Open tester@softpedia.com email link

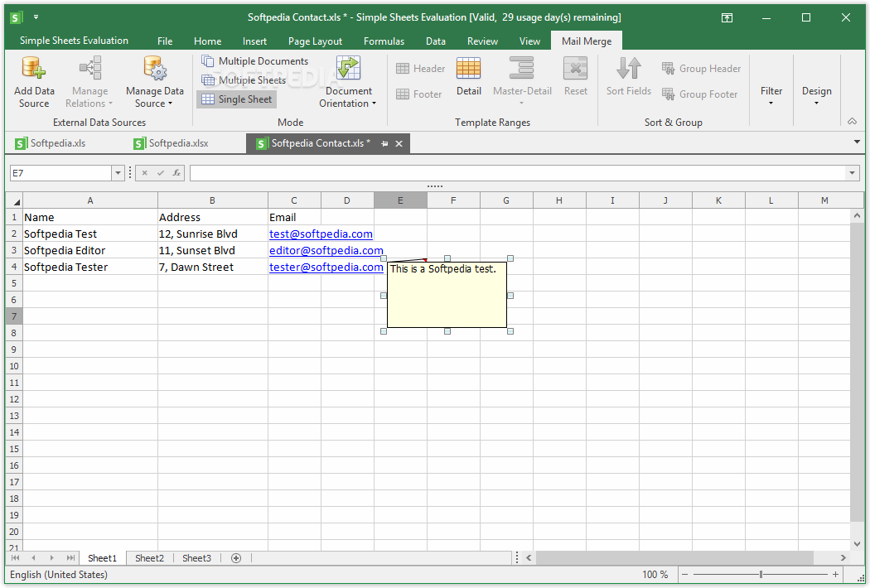coord(326,267)
